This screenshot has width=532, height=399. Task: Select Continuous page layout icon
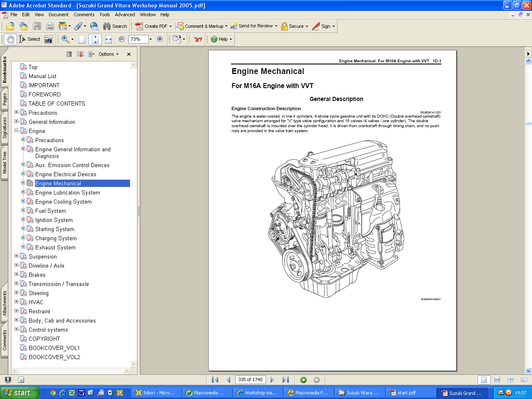click(x=497, y=379)
